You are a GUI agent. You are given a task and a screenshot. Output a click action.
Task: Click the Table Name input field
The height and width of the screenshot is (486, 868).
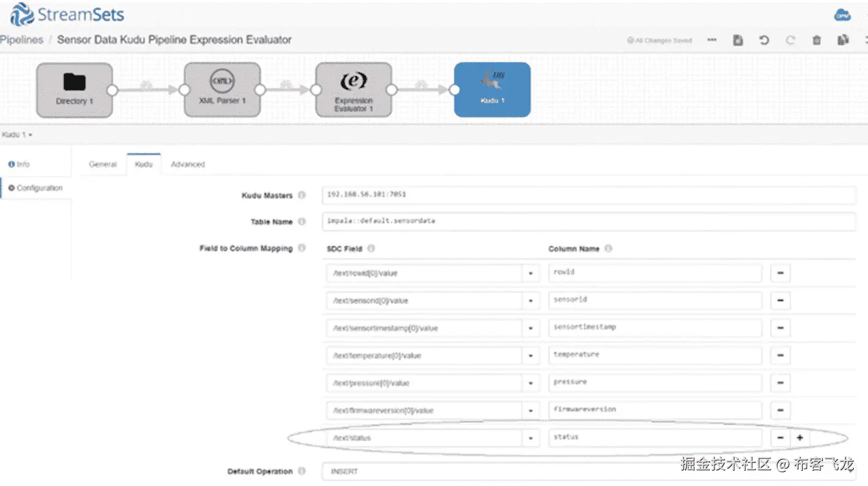pos(588,221)
